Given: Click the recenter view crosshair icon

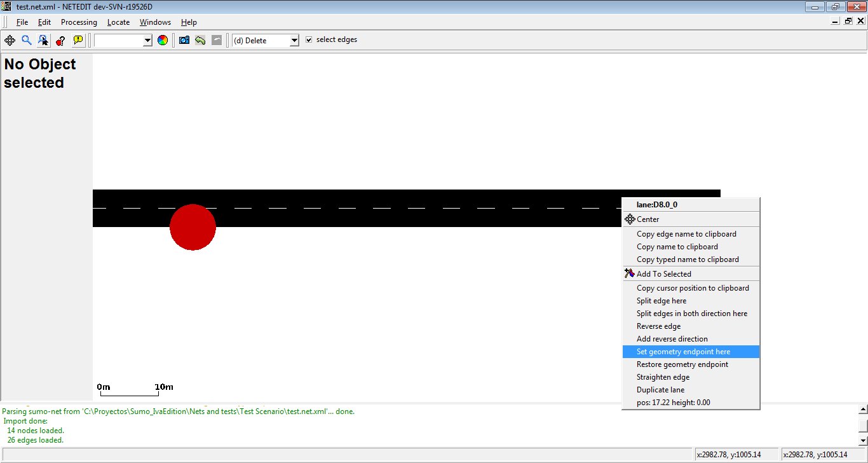Looking at the screenshot, I should click(x=10, y=40).
